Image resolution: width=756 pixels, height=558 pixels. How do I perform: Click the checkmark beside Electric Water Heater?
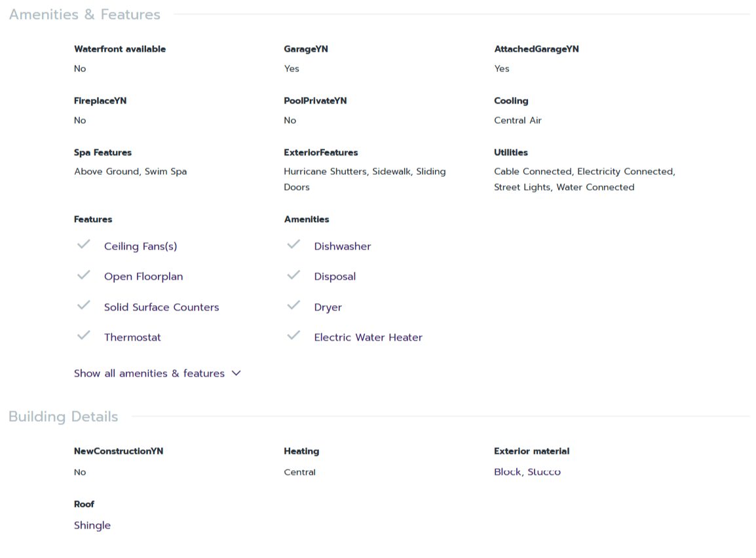coord(293,336)
